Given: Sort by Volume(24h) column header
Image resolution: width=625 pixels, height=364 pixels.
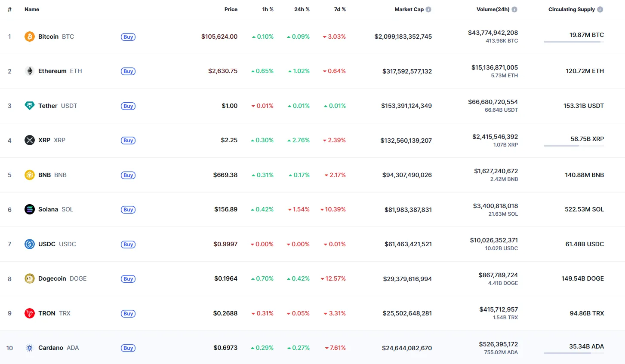Looking at the screenshot, I should [x=493, y=9].
